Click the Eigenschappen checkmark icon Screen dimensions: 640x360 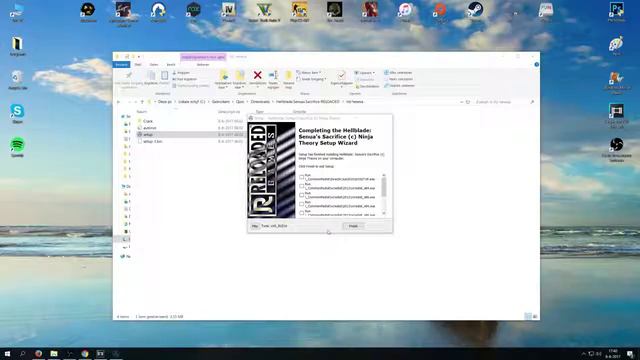pos(341,75)
